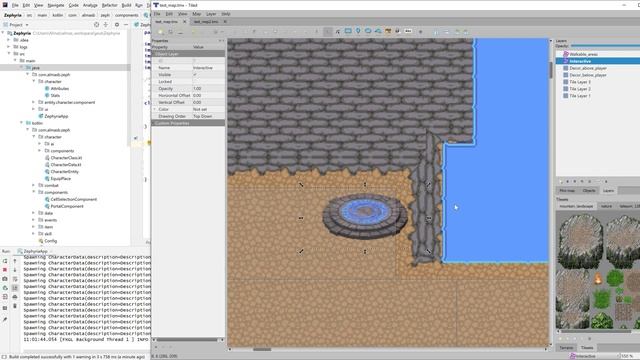Viewport: 640px width, 360px height.
Task: Hide the Project panel with the minus icon
Action: click(x=126, y=25)
